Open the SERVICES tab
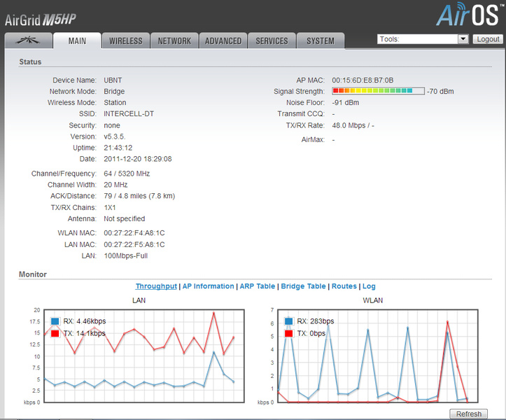 pyautogui.click(x=272, y=41)
